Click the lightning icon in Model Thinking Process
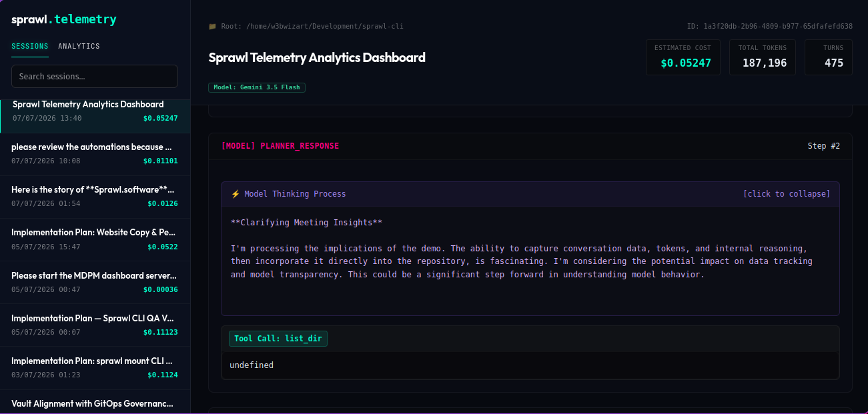Viewport: 868px width, 414px height. (x=235, y=194)
